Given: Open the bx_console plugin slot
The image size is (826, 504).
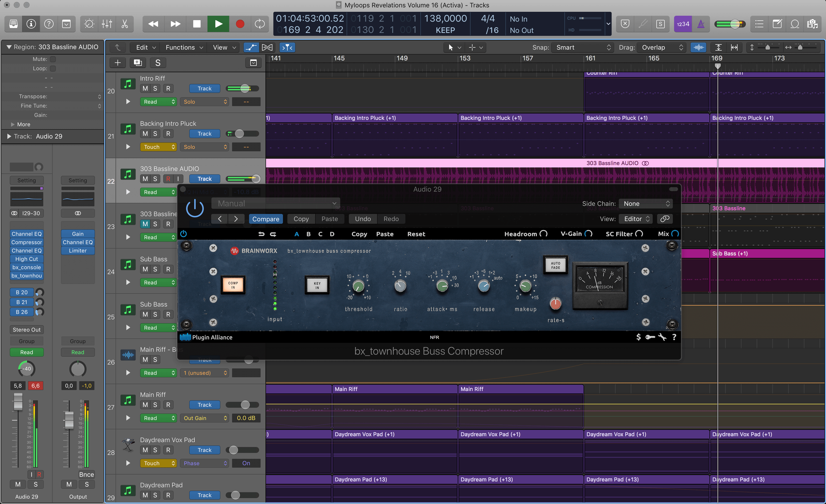Looking at the screenshot, I should (x=27, y=267).
